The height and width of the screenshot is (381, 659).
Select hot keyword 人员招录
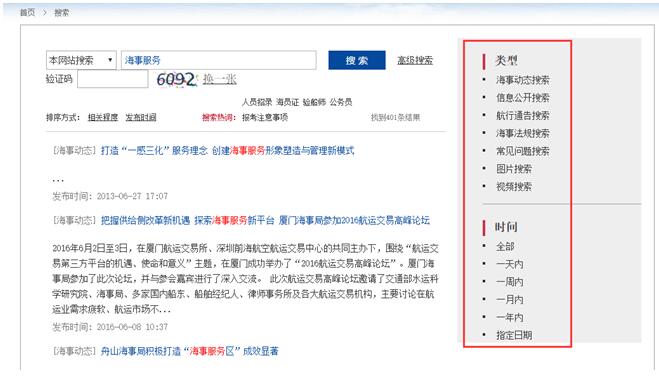click(257, 102)
